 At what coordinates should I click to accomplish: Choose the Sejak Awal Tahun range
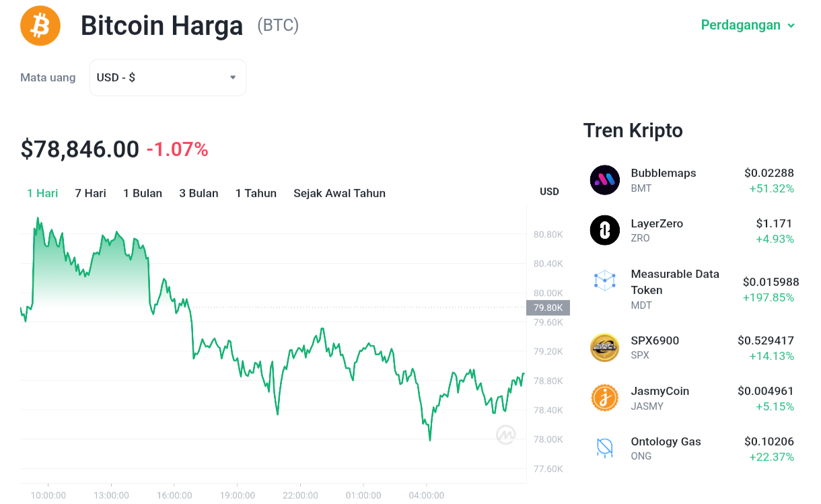(x=339, y=193)
